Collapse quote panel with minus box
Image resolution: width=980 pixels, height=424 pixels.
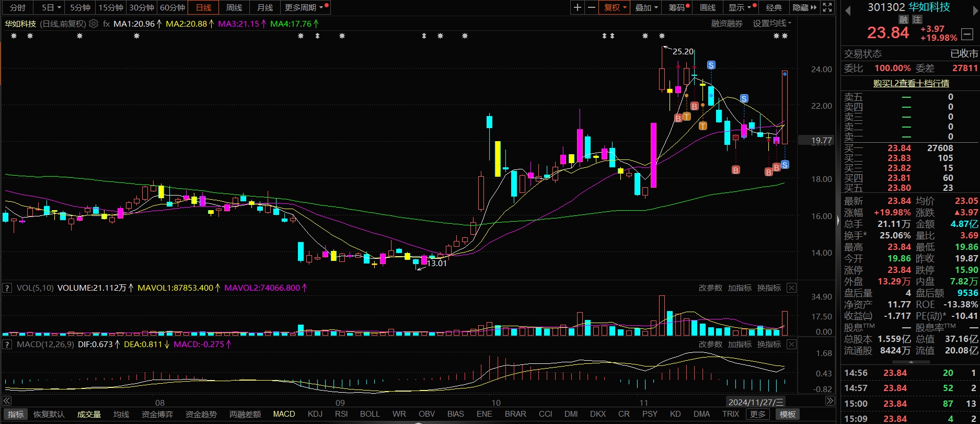click(966, 34)
